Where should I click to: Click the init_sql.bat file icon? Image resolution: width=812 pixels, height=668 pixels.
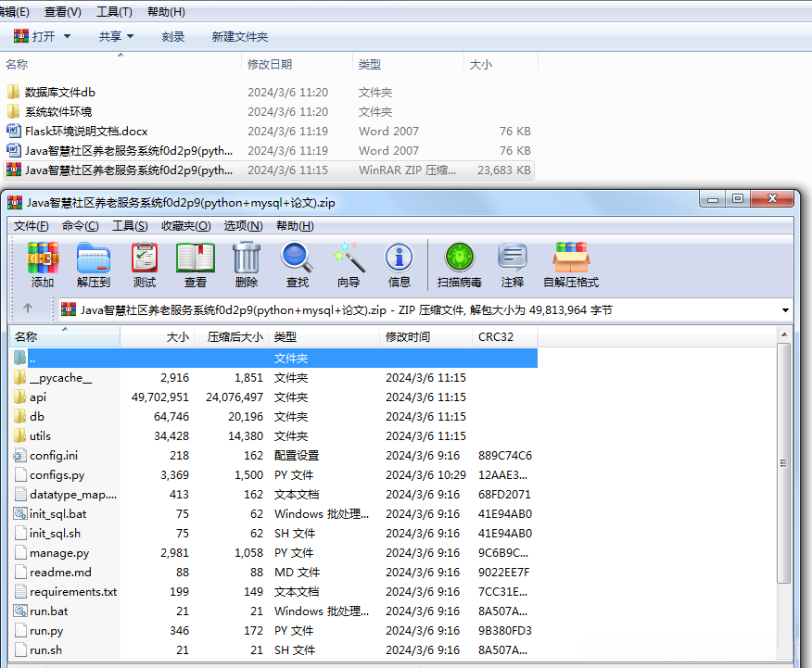coord(19,514)
